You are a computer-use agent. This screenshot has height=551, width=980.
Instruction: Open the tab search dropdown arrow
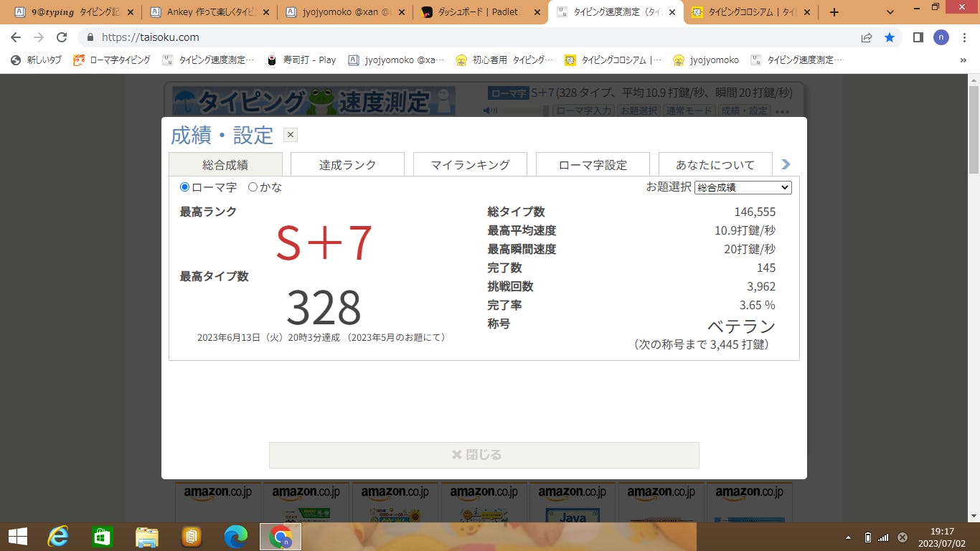[890, 12]
